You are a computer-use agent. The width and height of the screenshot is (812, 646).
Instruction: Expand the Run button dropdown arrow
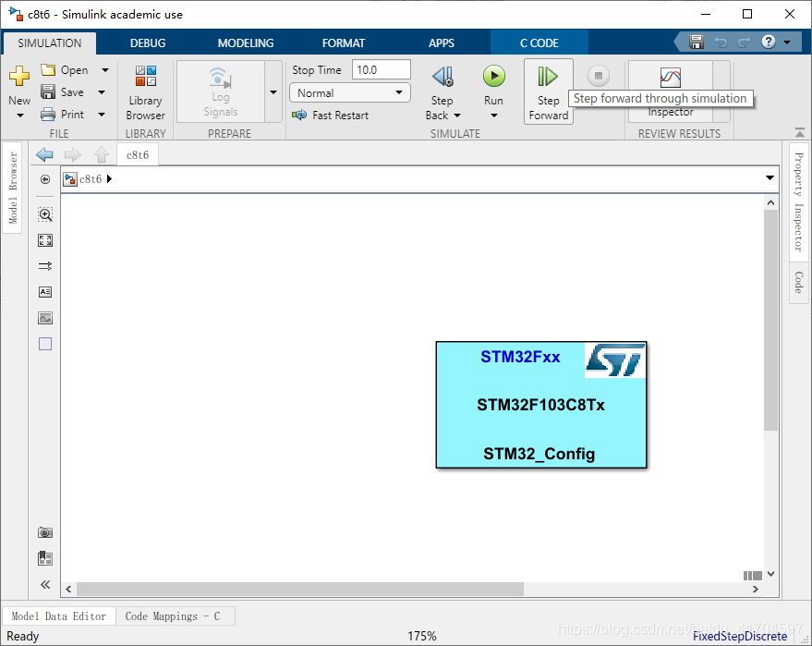coord(493,116)
